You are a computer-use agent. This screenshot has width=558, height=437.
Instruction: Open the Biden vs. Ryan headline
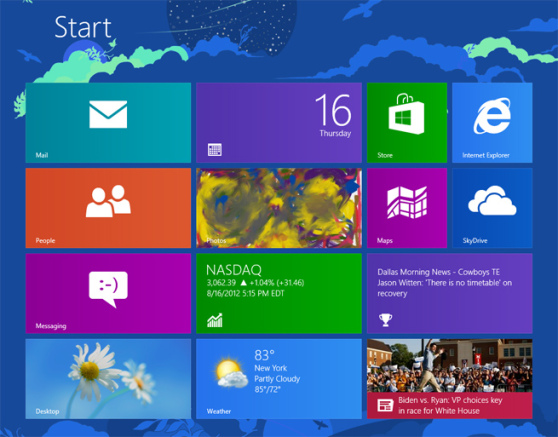click(450, 405)
